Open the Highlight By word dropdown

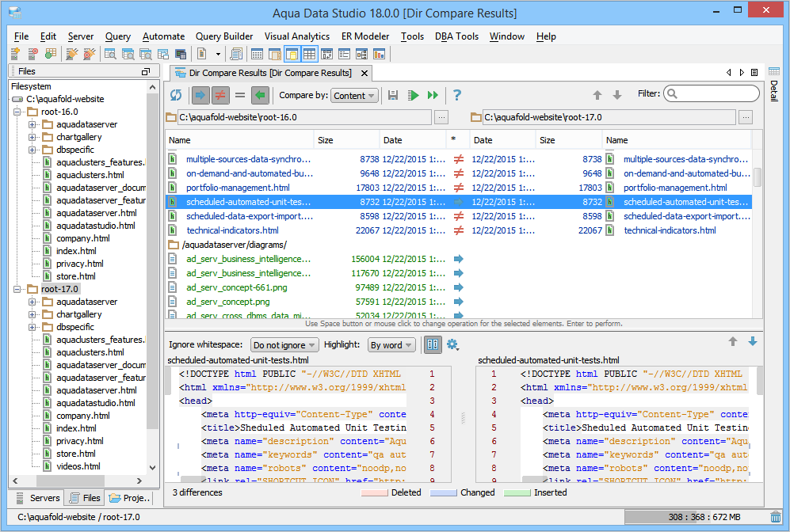point(391,345)
